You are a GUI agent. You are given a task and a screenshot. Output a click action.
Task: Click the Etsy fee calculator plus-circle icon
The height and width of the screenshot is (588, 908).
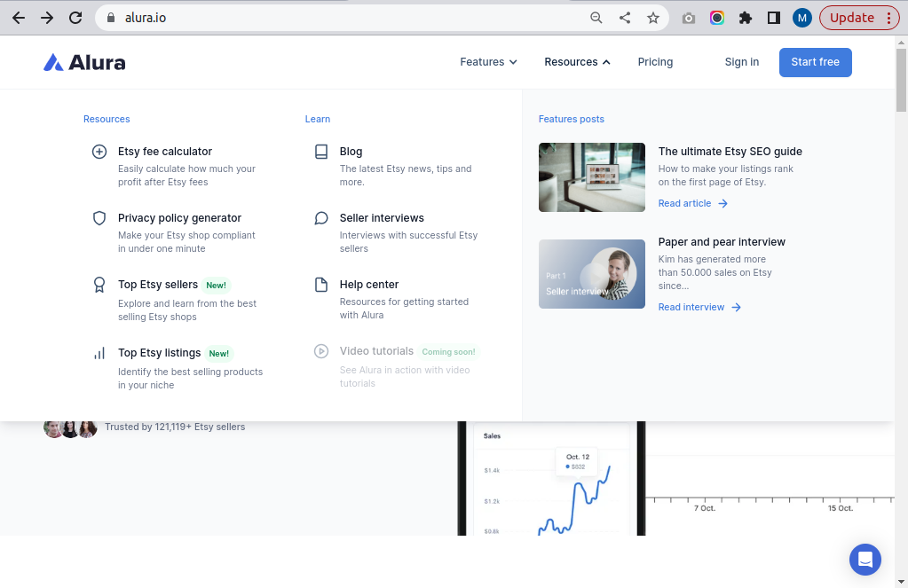point(99,152)
